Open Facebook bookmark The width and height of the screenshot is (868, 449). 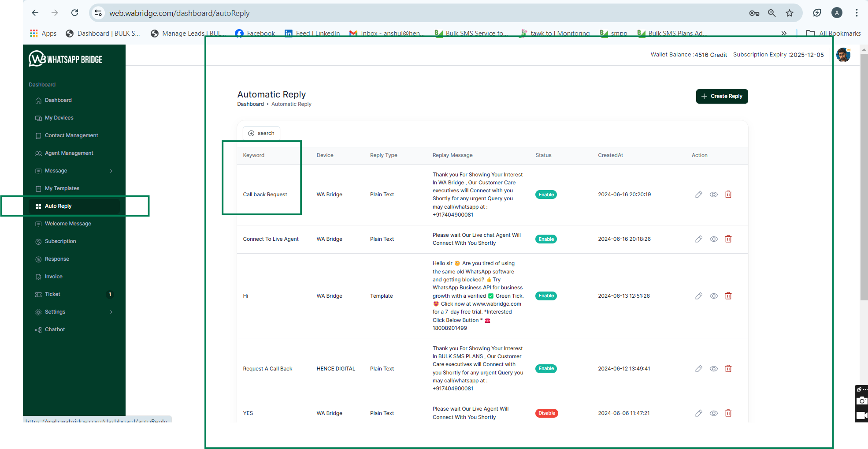255,34
